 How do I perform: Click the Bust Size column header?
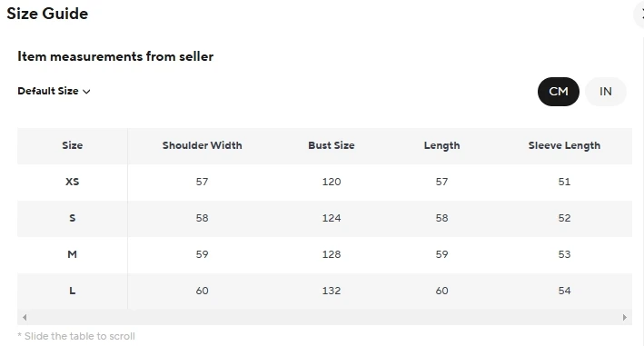click(332, 145)
